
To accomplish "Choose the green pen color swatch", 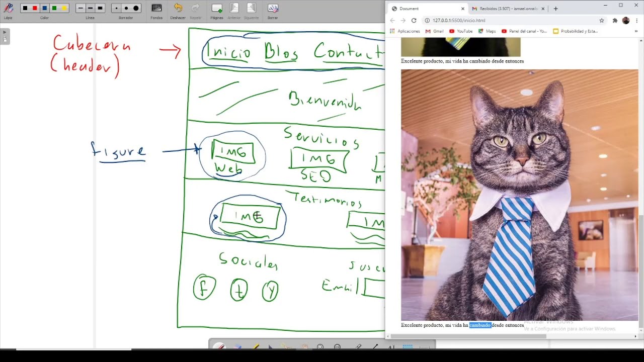I will tap(54, 8).
